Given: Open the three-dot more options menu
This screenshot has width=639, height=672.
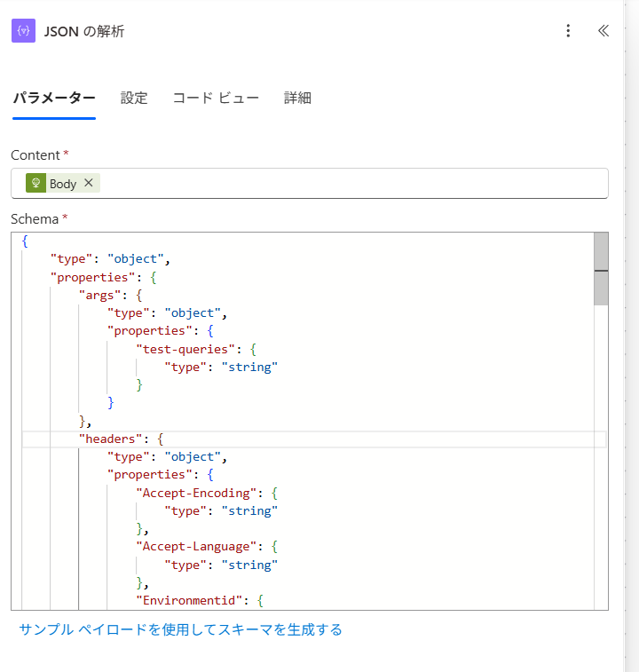Looking at the screenshot, I should tap(568, 31).
